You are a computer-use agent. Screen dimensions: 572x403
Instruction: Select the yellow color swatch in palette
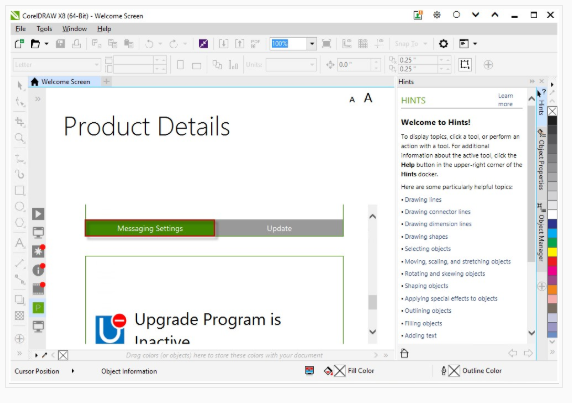pyautogui.click(x=552, y=252)
